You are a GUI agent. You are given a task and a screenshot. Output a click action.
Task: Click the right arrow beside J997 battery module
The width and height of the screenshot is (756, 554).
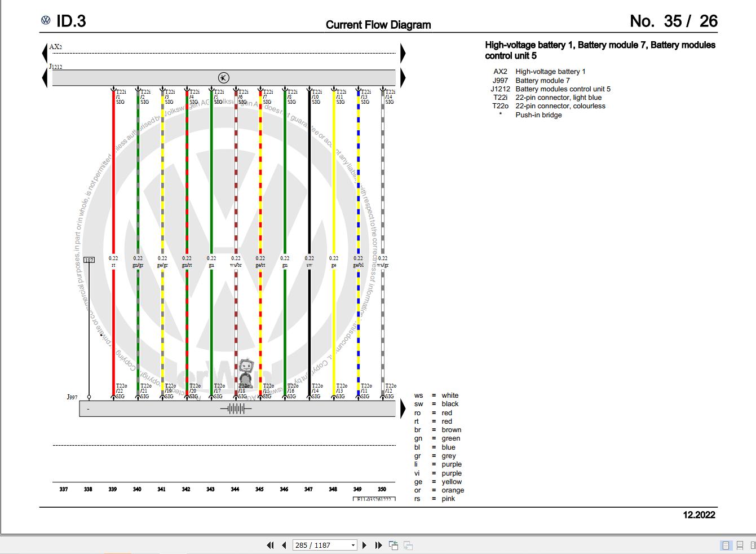tap(403, 408)
